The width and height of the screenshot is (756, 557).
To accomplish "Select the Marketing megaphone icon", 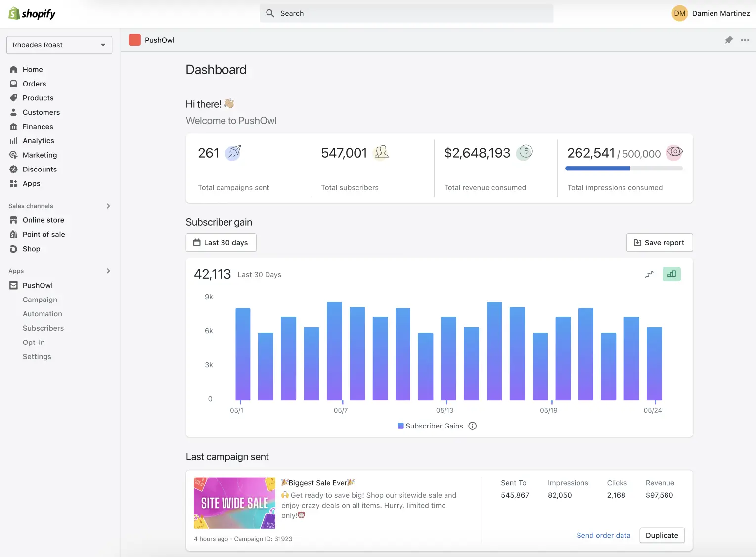I will [x=13, y=155].
